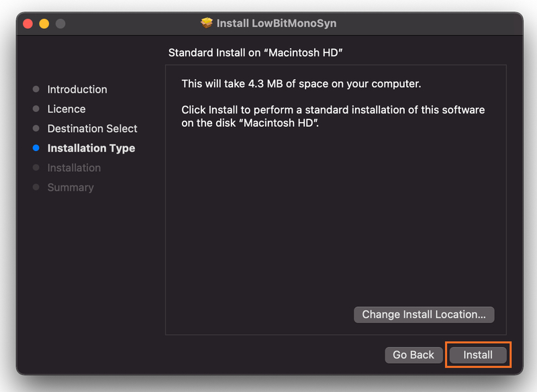The height and width of the screenshot is (392, 537).
Task: Select the Licence step in sidebar
Action: coord(66,109)
